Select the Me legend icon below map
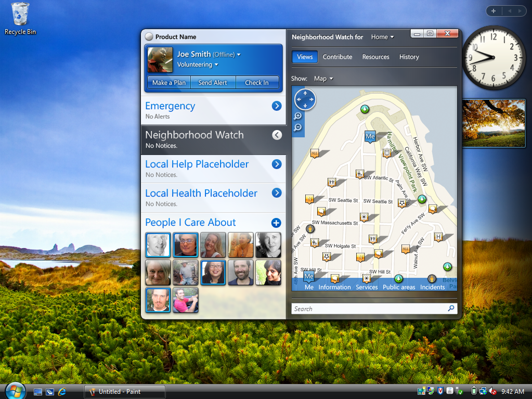 (309, 277)
